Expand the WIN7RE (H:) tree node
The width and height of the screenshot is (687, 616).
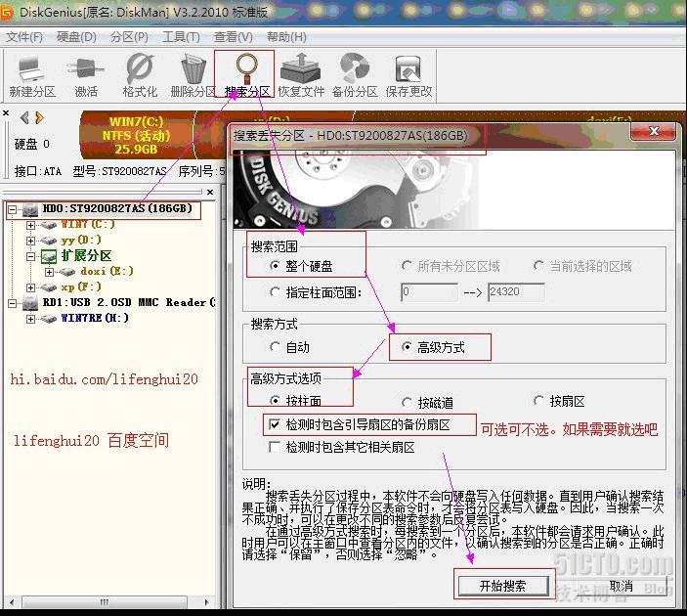tap(30, 319)
